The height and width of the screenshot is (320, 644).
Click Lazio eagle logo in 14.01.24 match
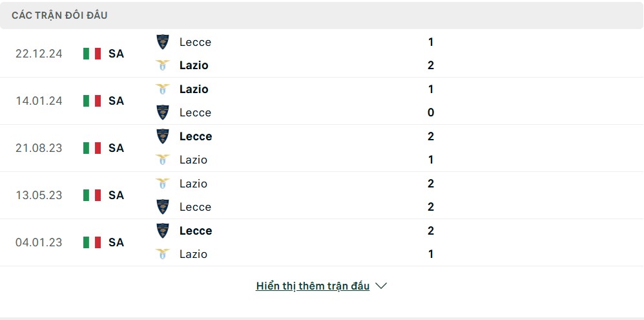(163, 89)
